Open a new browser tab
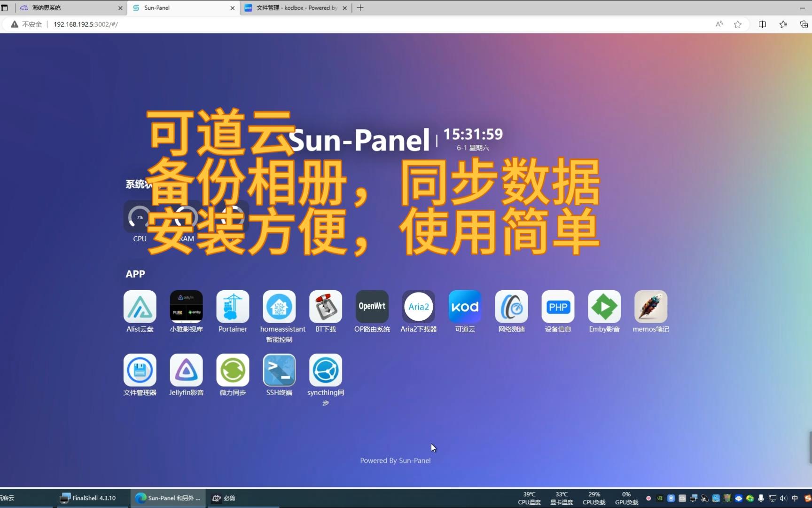The width and height of the screenshot is (812, 508). [x=360, y=8]
